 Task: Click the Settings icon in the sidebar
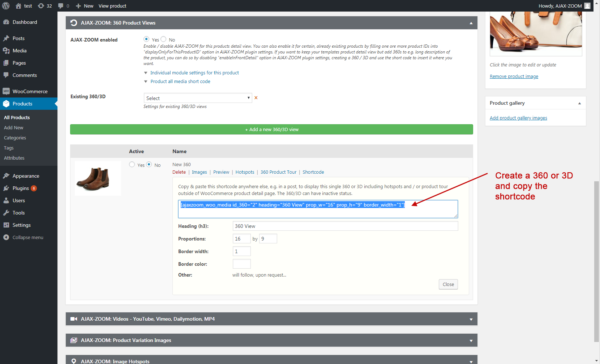pos(6,225)
